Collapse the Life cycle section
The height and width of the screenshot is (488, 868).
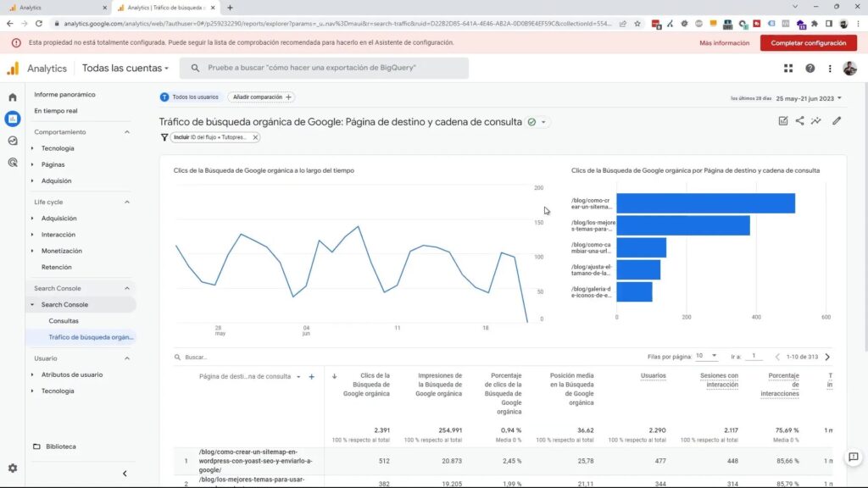coord(127,202)
